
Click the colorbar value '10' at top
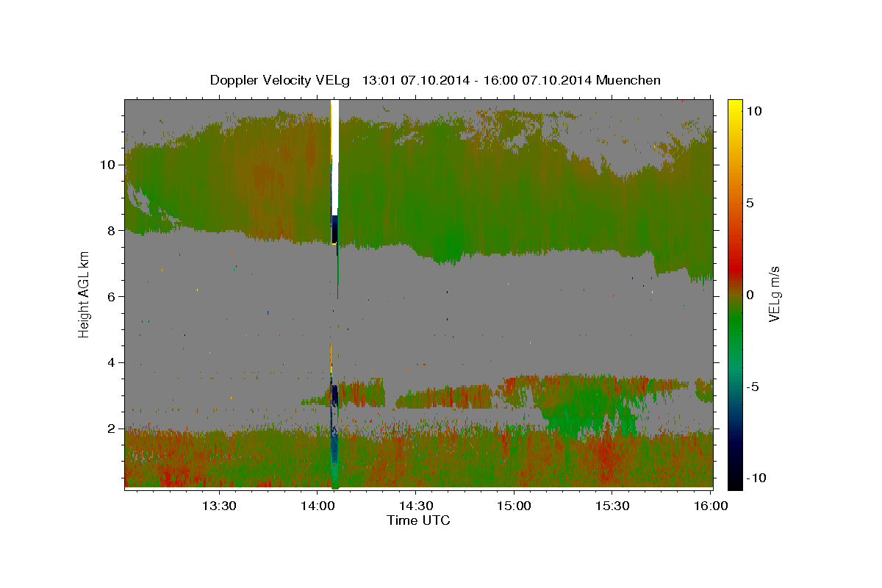tap(753, 110)
